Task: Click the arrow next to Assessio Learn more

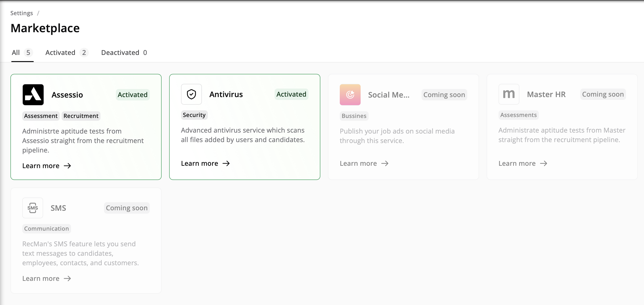Action: 67,166
